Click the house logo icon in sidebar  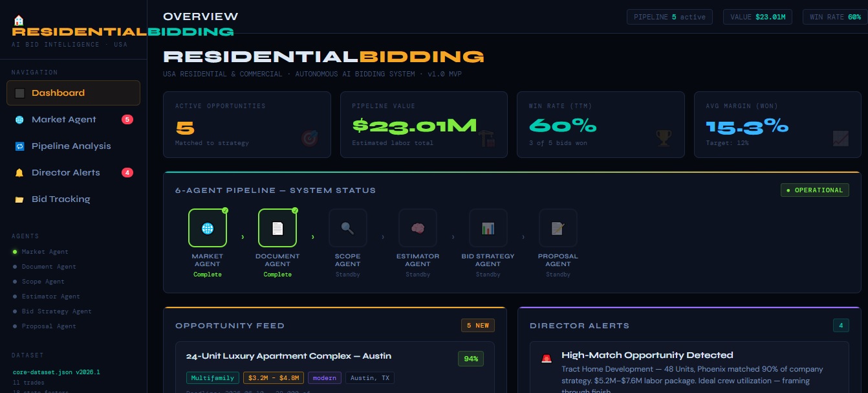(19, 20)
